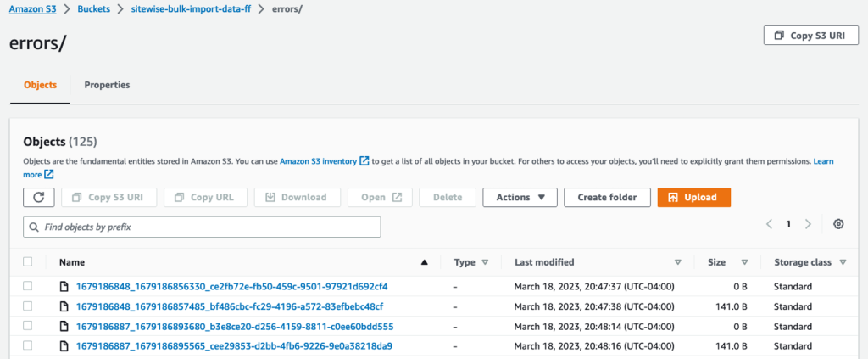
Task: Click the Last modified column header
Action: (x=544, y=262)
